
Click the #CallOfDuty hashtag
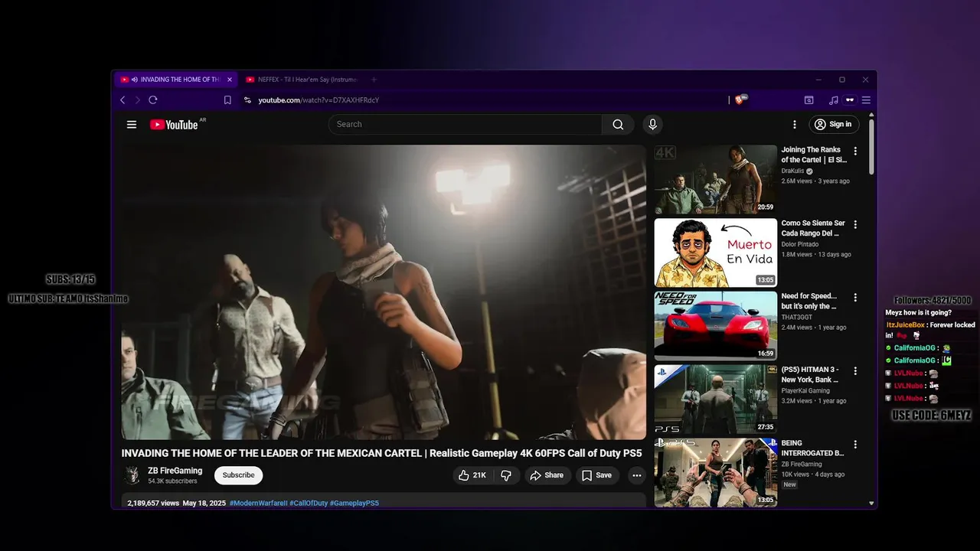[308, 503]
